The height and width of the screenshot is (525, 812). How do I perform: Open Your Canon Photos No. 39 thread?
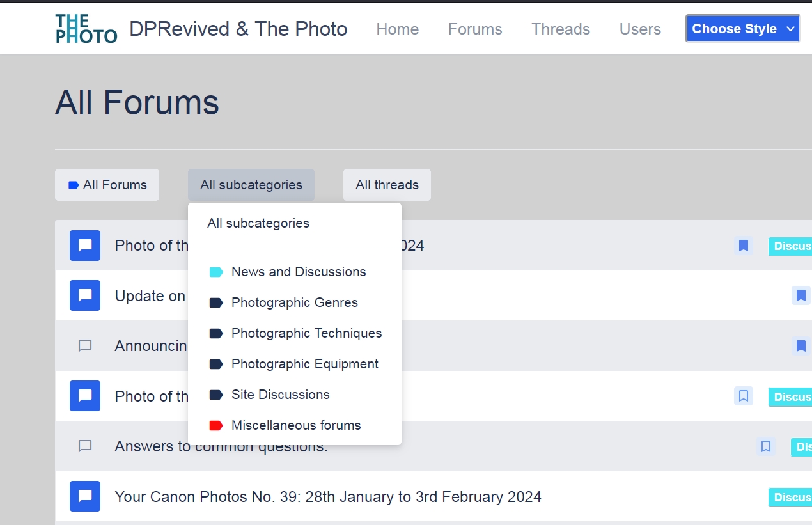(x=327, y=497)
